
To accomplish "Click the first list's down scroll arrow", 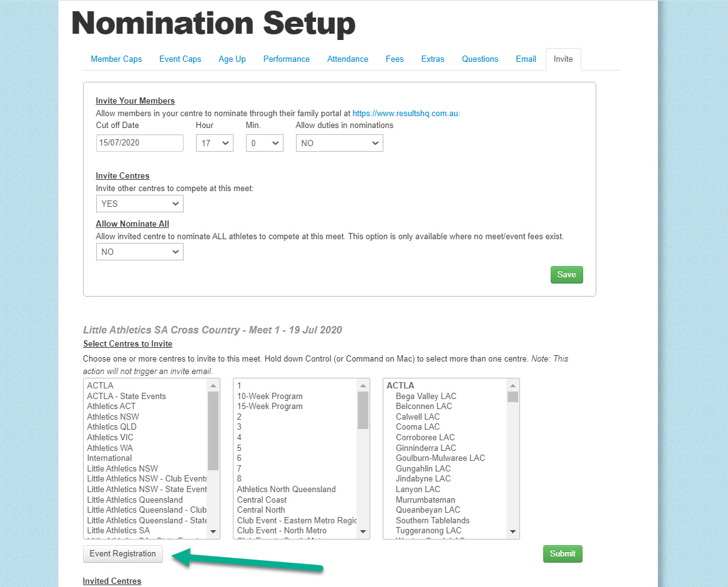I will coord(213,531).
